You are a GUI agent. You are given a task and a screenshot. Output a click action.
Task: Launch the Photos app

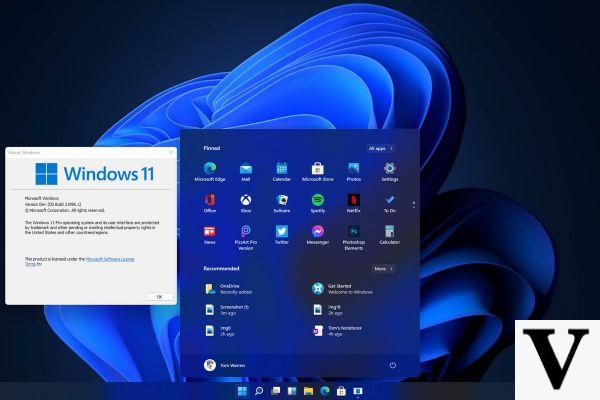(354, 171)
